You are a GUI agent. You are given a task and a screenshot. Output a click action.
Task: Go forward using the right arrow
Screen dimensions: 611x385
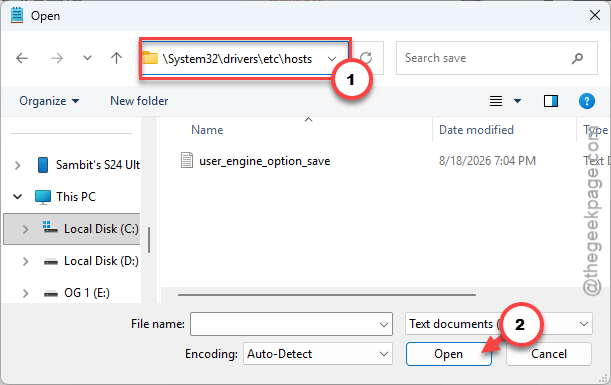click(x=57, y=58)
